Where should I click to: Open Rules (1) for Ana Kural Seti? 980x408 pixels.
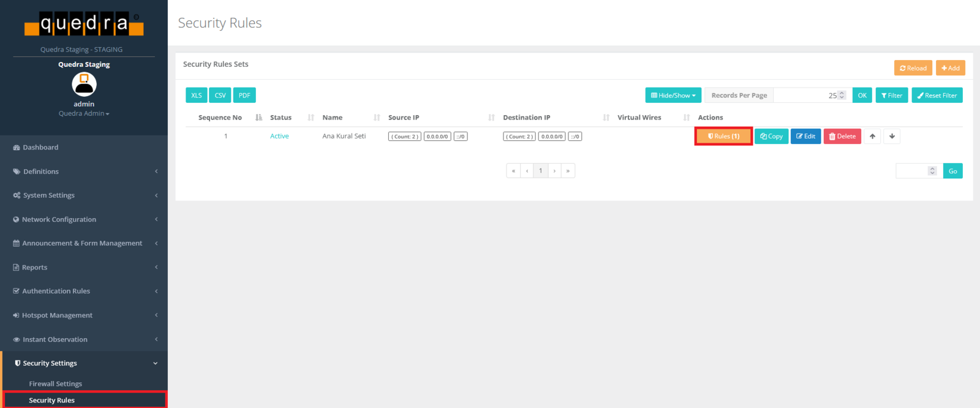coord(723,137)
